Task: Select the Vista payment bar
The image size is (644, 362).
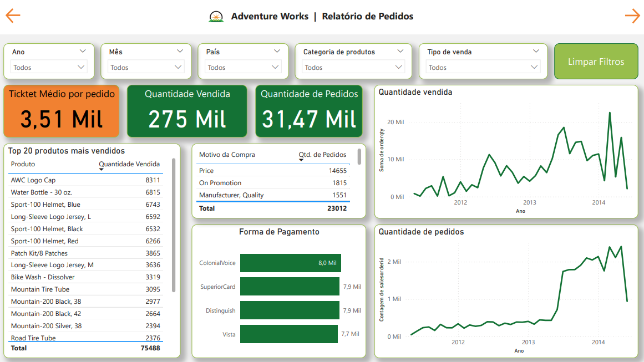Action: tap(289, 334)
